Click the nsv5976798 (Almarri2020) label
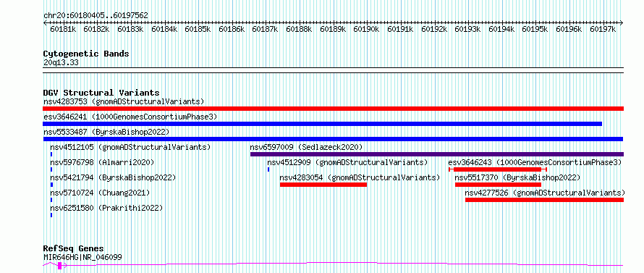The height and width of the screenshot is (273, 644). coord(102,162)
